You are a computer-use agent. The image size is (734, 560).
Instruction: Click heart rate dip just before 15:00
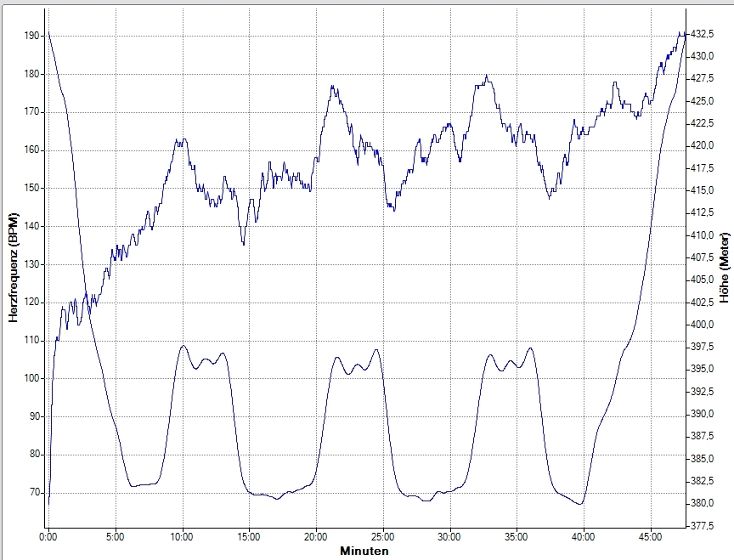click(x=243, y=244)
